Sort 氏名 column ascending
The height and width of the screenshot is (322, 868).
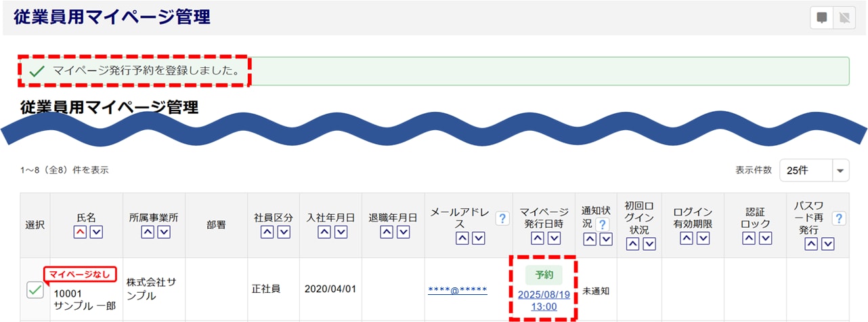79,233
